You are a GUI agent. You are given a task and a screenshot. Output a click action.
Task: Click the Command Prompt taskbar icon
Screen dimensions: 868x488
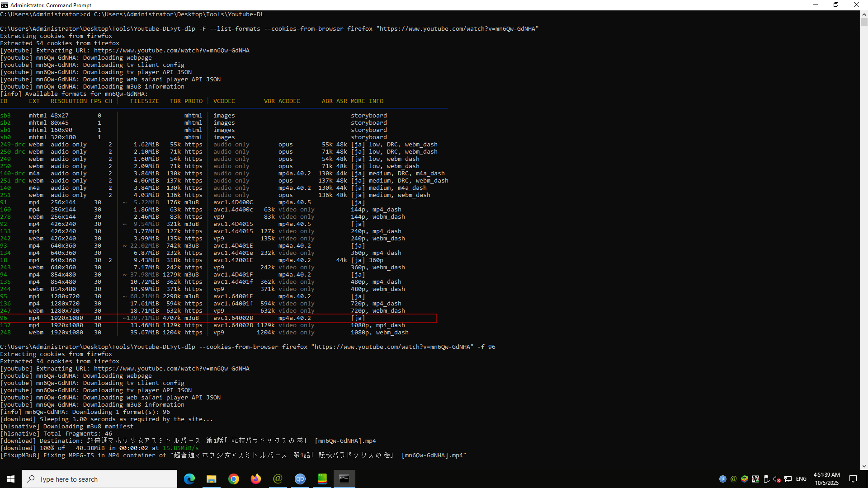pos(344,479)
